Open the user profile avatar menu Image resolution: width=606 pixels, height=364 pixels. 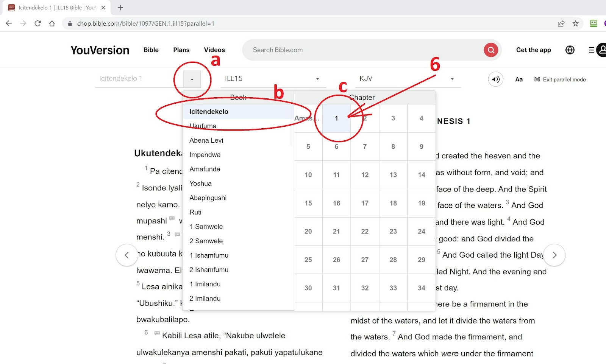tap(601, 50)
